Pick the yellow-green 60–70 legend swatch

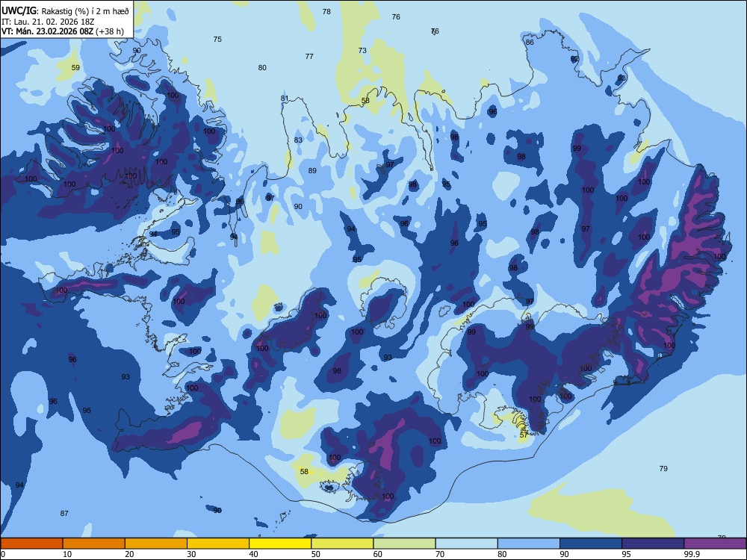point(404,544)
